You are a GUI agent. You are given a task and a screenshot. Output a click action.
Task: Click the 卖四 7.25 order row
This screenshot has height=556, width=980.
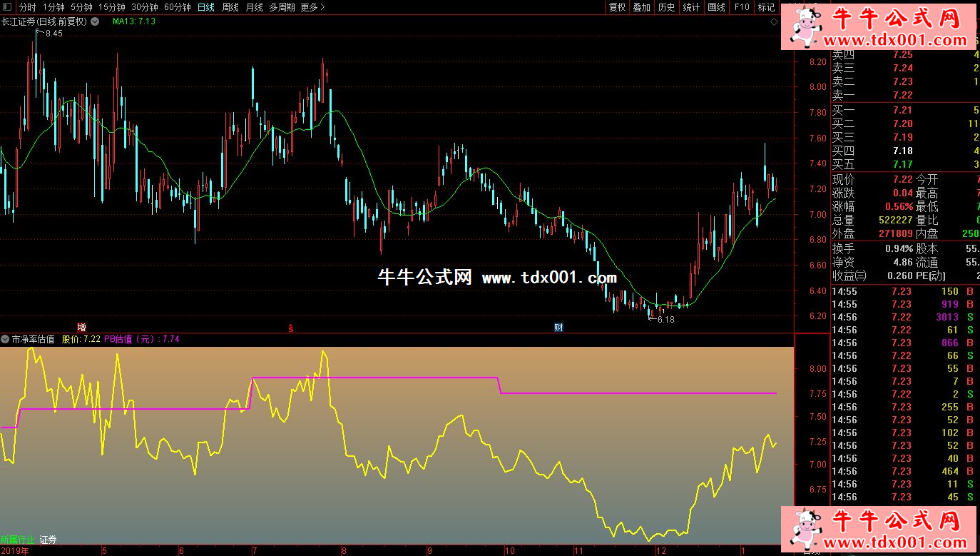pos(905,54)
